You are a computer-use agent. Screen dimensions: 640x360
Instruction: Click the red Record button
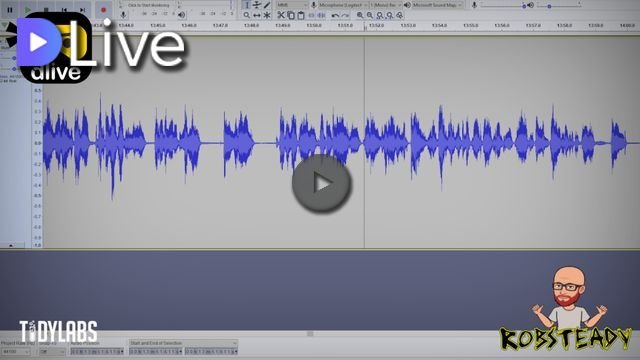(103, 9)
